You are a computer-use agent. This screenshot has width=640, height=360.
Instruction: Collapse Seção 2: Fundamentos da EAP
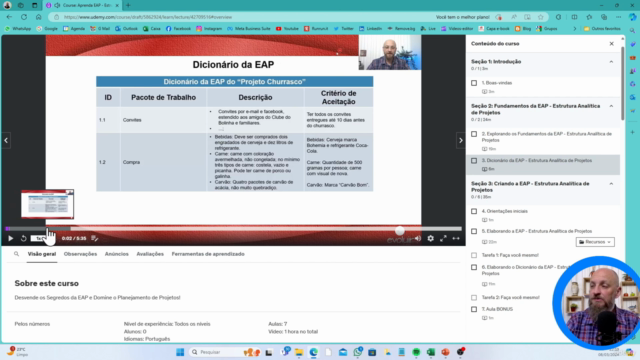(x=611, y=106)
